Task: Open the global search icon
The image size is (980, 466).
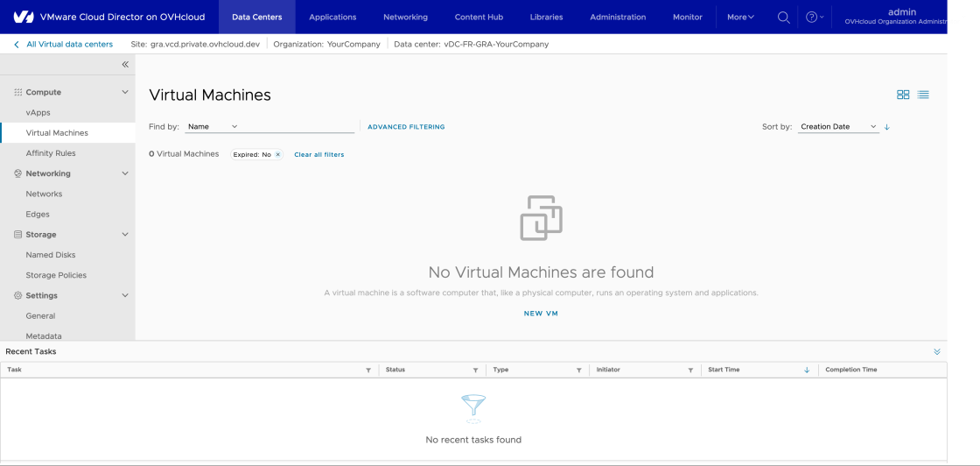Action: 784,17
